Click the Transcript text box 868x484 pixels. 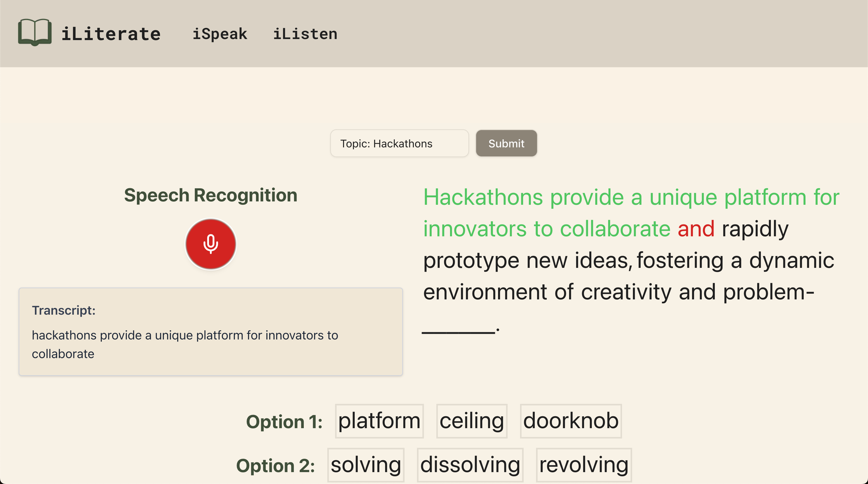211,331
